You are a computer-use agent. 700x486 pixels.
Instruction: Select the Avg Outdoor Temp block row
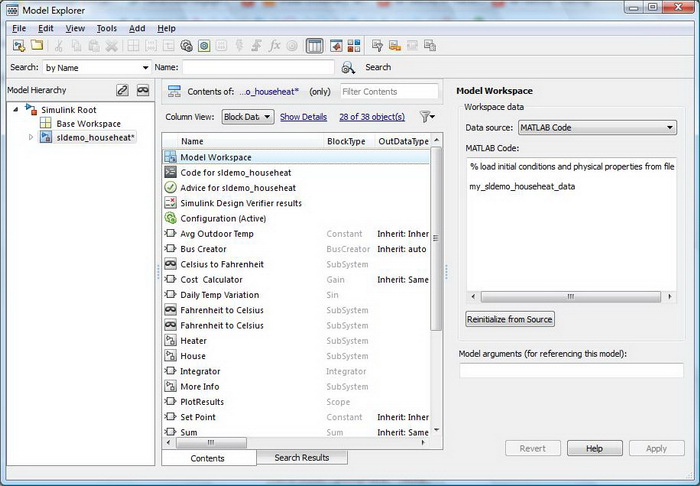tap(296, 233)
